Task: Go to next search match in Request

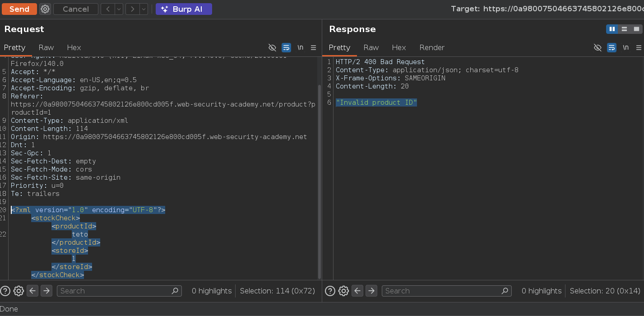Action: [x=46, y=291]
